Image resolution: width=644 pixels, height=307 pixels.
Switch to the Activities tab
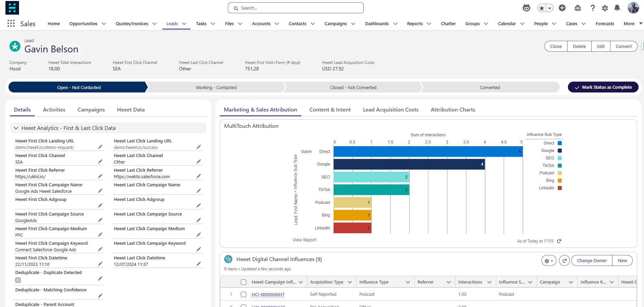(x=54, y=110)
